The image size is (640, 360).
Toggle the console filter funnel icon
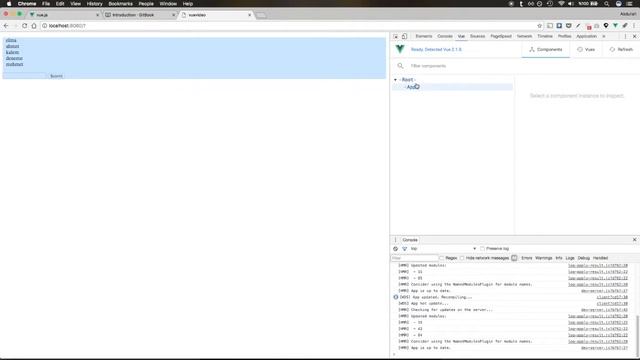click(x=404, y=249)
